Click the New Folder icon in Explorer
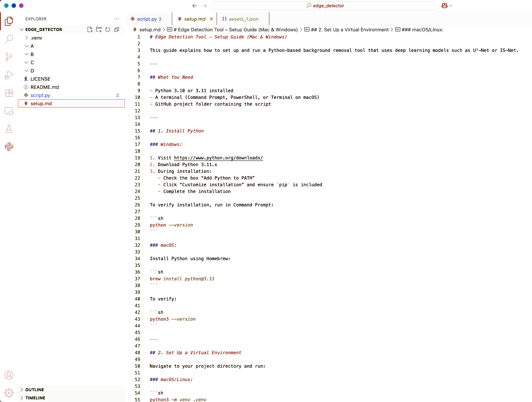Viewport: 532px width, 402px height. (x=99, y=29)
